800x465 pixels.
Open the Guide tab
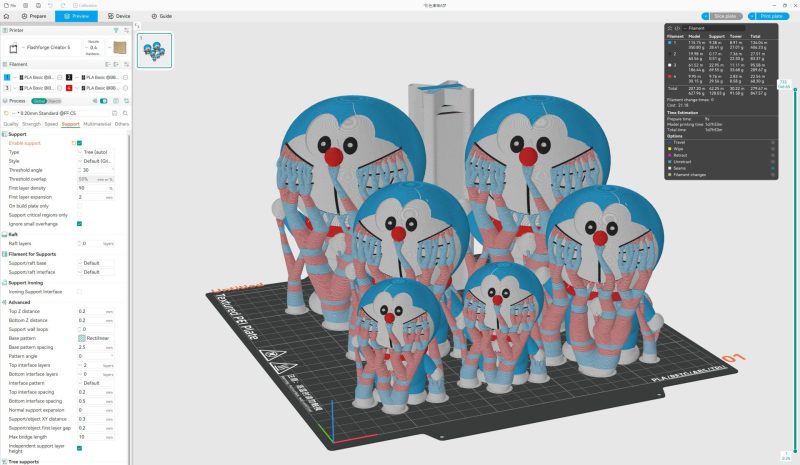pyautogui.click(x=162, y=16)
